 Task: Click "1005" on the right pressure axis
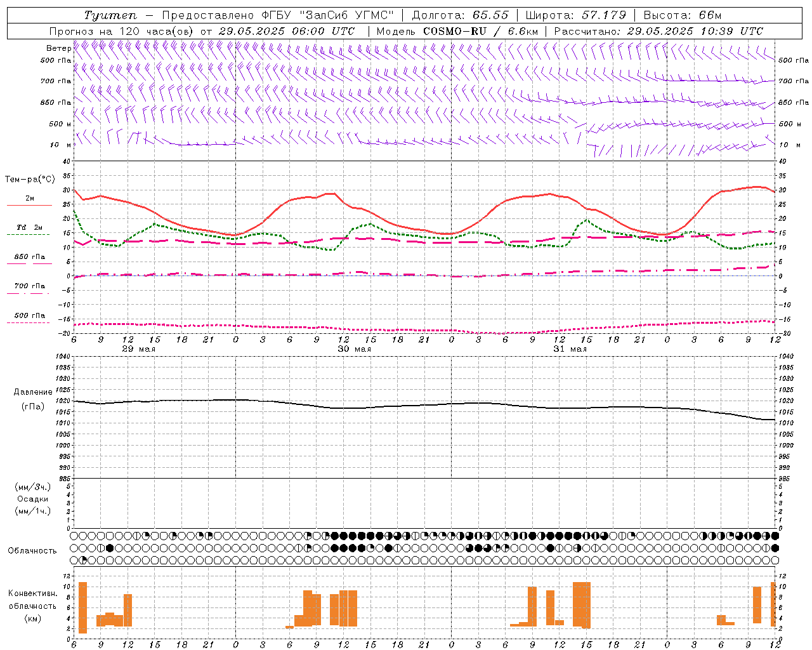tap(786, 434)
